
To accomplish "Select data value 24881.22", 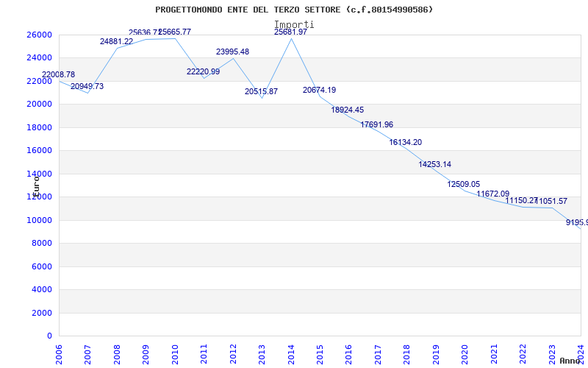I will 116,41.
